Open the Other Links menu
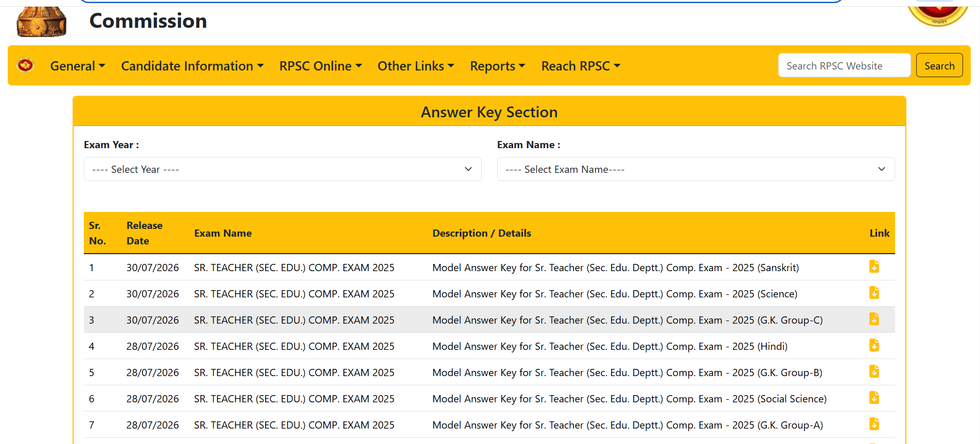 click(x=416, y=66)
